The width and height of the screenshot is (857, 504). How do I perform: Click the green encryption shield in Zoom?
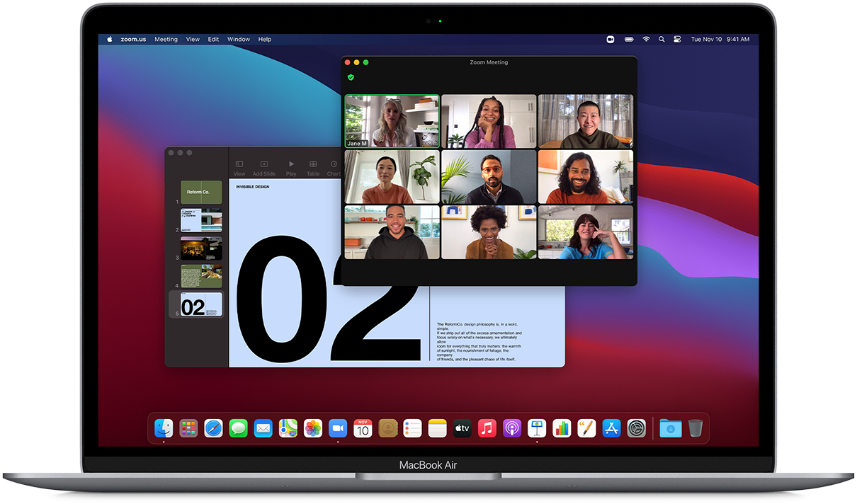(351, 77)
